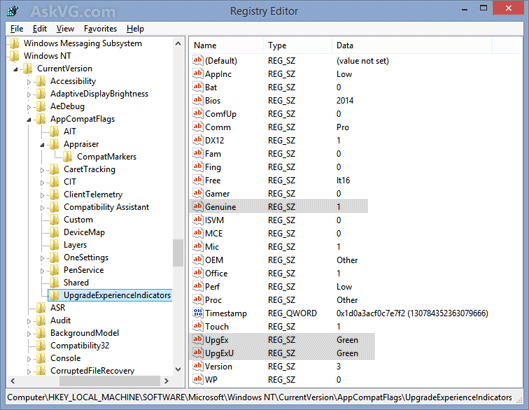Click the string icon beside Gamer value
The width and height of the screenshot is (529, 410).
point(198,193)
